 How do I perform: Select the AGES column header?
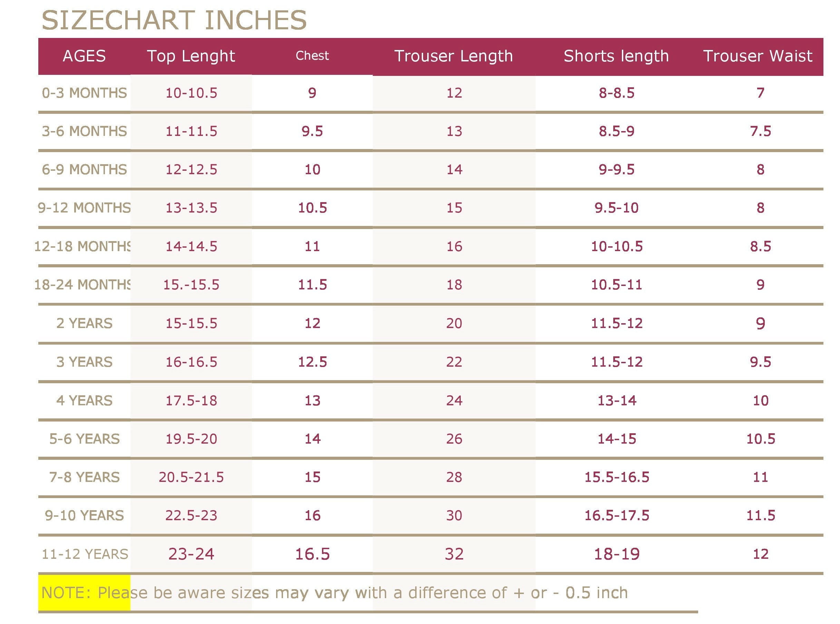click(84, 56)
